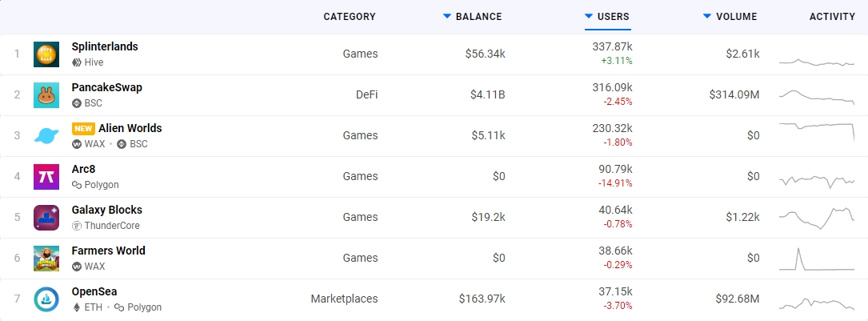Image resolution: width=868 pixels, height=321 pixels.
Task: Click the PancakeSwap bunny icon
Action: (46, 95)
